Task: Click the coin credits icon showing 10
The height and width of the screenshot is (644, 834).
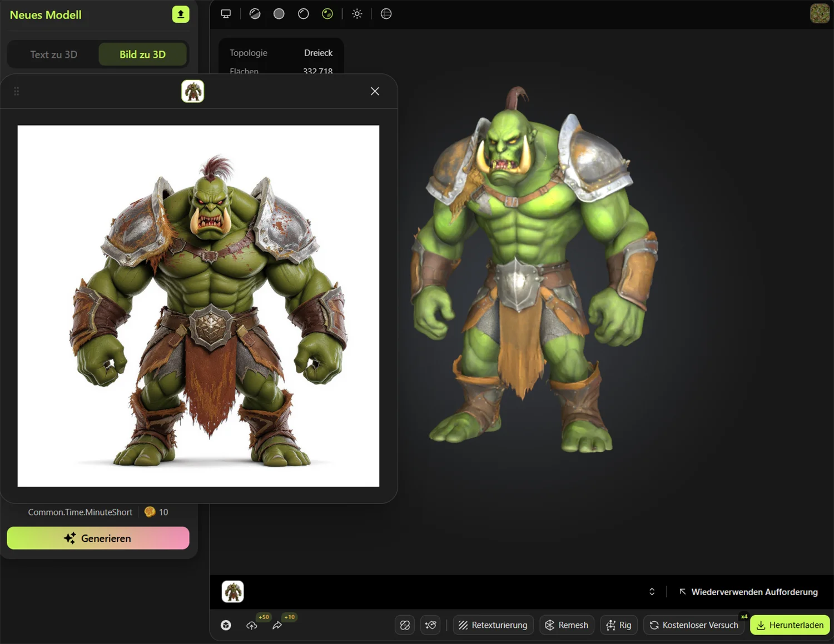Action: pyautogui.click(x=150, y=512)
